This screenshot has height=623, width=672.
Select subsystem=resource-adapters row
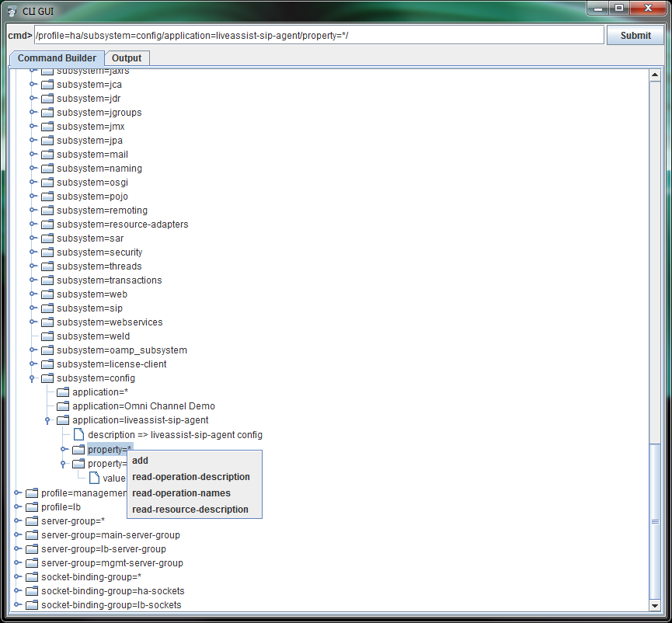click(x=123, y=224)
